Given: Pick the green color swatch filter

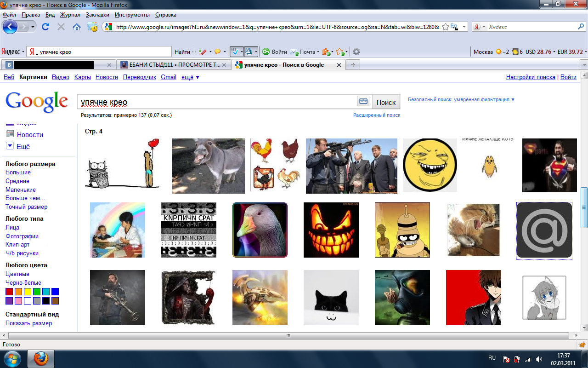Looking at the screenshot, I should click(37, 292).
